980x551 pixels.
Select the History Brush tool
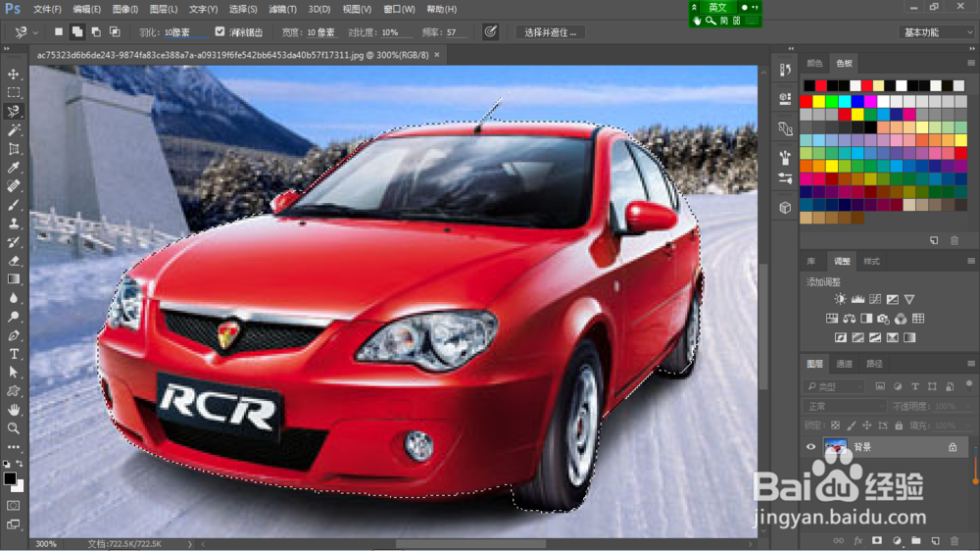tap(13, 242)
